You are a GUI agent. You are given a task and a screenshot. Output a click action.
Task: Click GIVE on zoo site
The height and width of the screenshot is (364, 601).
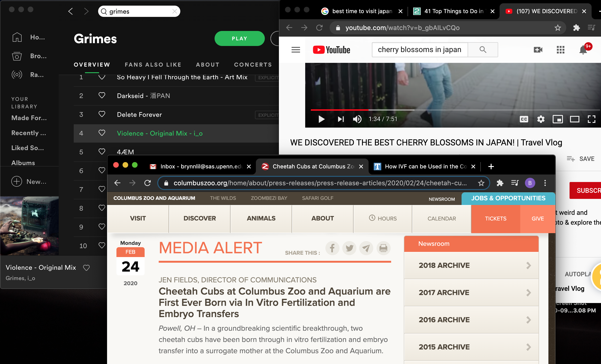tap(538, 219)
